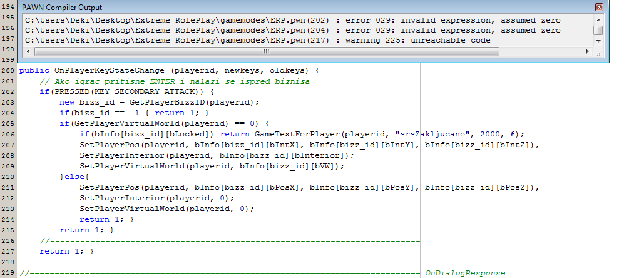This screenshot has width=644, height=278.
Task: Click the horizontal scrollbar thumb in compiler output
Action: click(x=266, y=51)
